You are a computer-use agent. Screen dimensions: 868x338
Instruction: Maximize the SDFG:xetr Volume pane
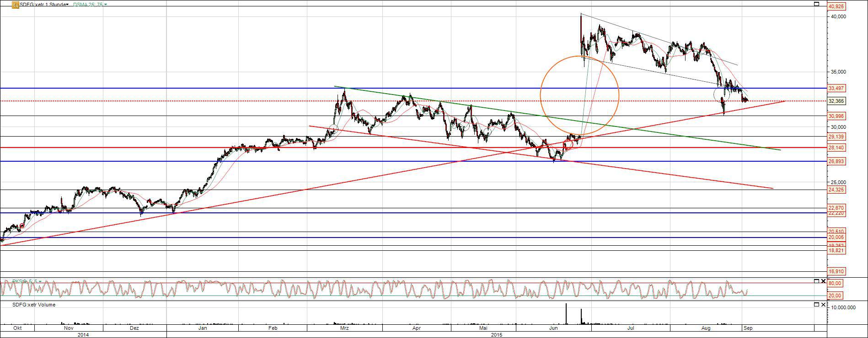pyautogui.click(x=817, y=305)
